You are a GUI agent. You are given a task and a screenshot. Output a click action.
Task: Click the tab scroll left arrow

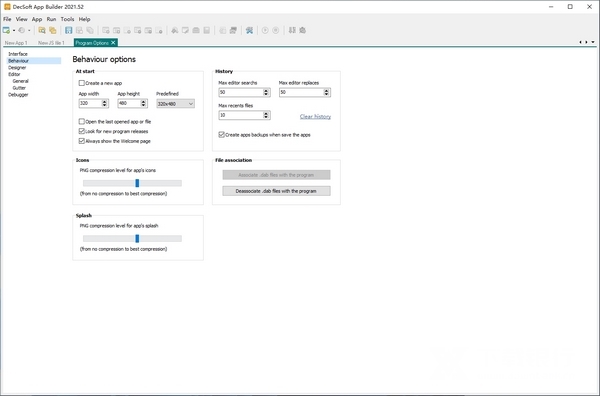[580, 42]
